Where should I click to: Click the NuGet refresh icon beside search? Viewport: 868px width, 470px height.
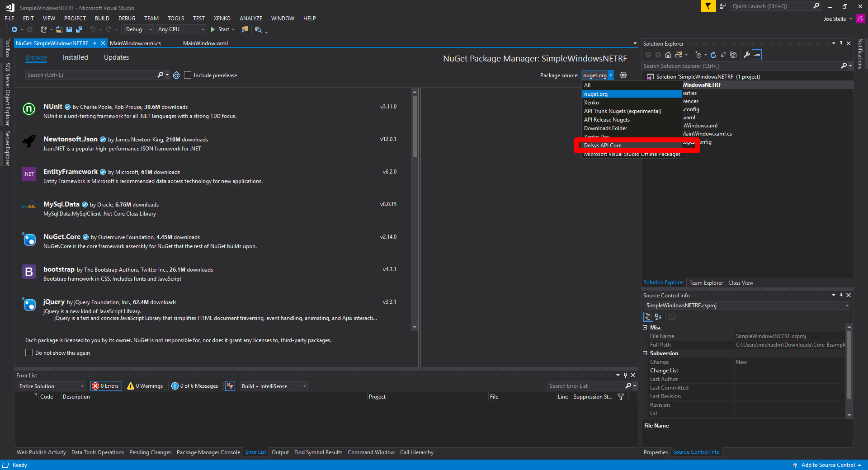(x=176, y=75)
